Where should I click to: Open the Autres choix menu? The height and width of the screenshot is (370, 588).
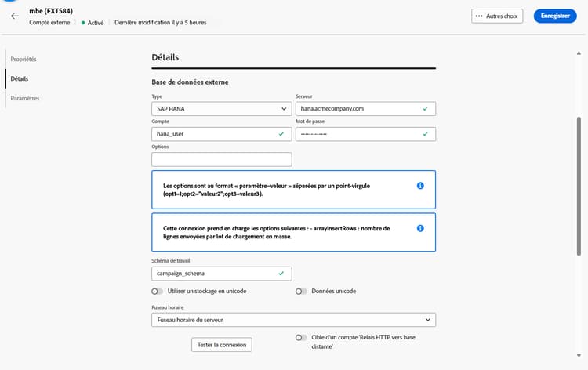497,16
